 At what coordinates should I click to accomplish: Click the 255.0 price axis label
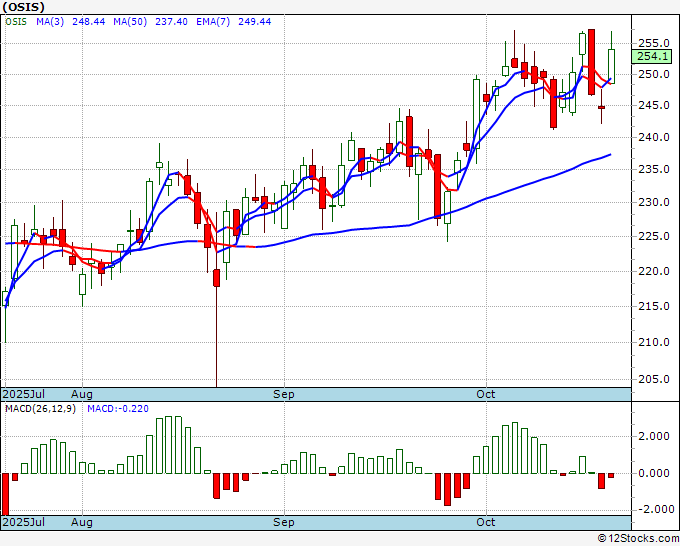click(654, 43)
